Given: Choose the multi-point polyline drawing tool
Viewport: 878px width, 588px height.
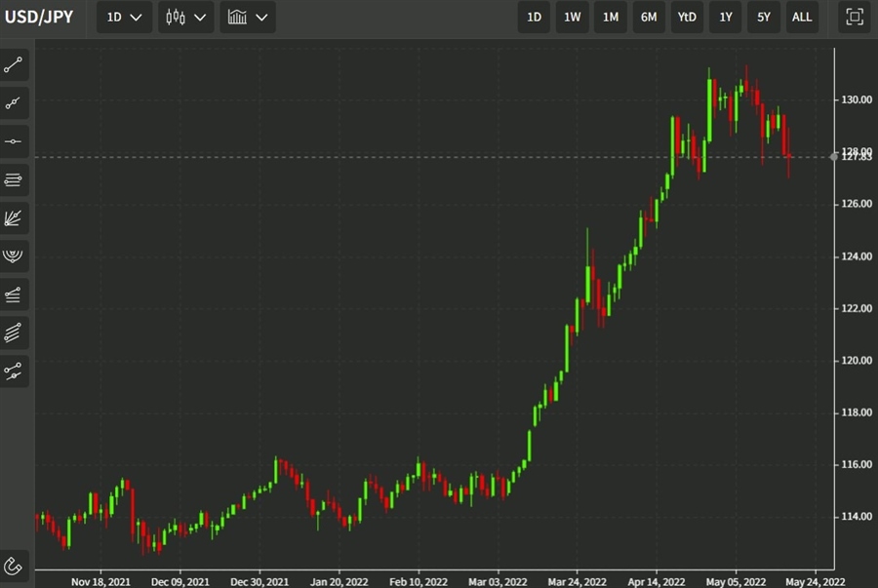Looking at the screenshot, I should pos(14,103).
